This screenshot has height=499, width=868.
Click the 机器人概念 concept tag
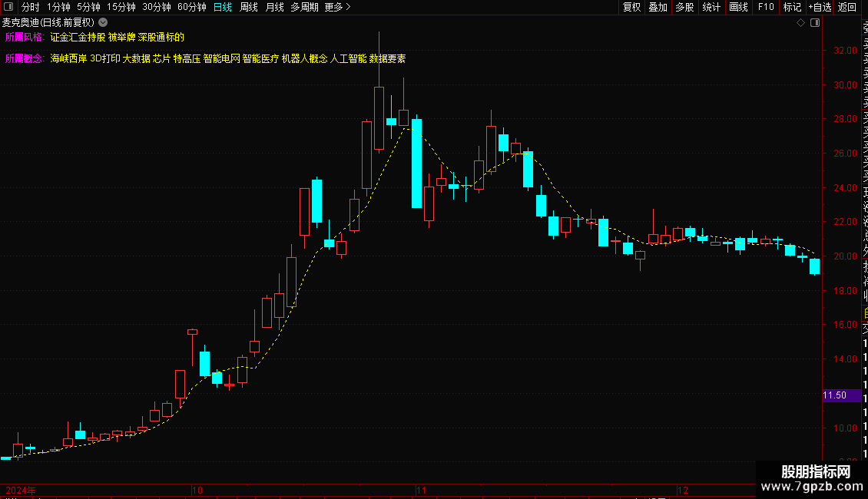pos(304,58)
